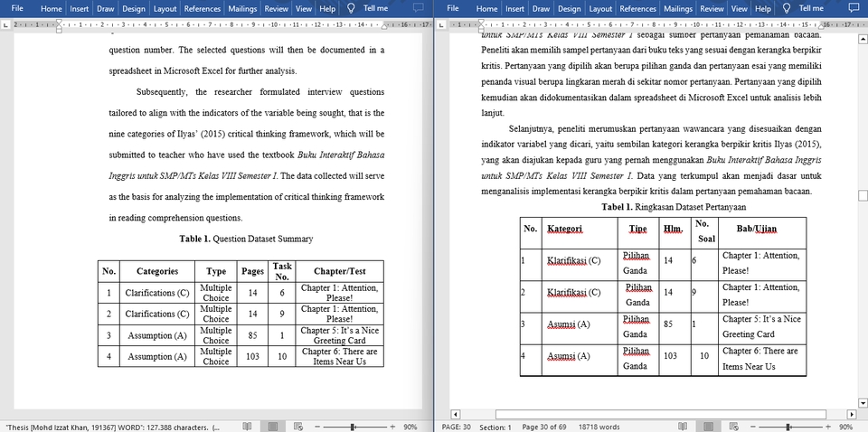Viewport: 868px width, 432px height.
Task: Switch to Read Mode in right window
Action: (x=682, y=427)
